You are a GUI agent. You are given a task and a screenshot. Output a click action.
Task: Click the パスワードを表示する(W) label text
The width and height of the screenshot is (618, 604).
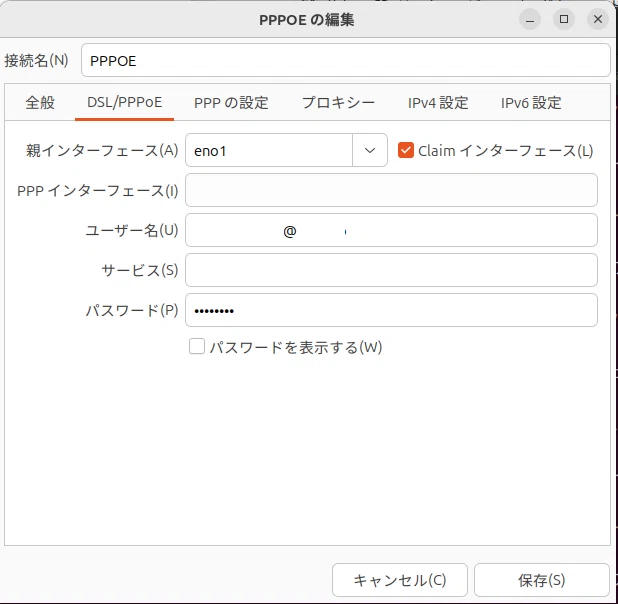(296, 347)
